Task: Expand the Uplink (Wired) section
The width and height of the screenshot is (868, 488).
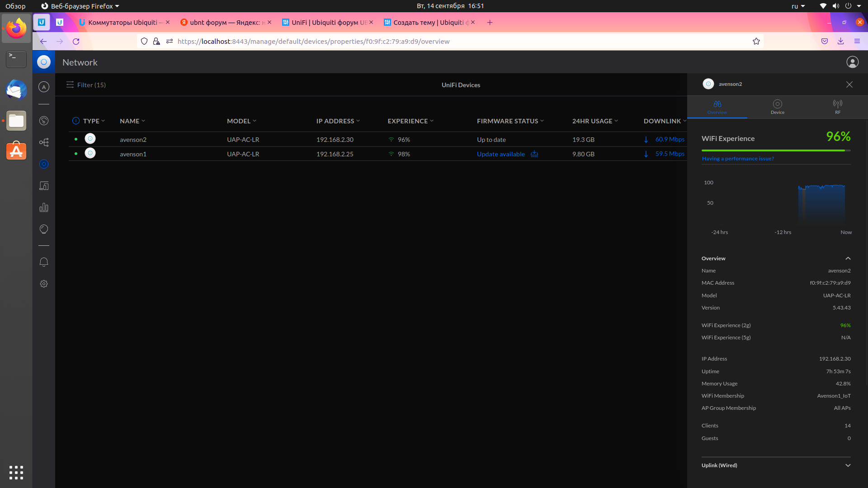Action: pos(848,465)
